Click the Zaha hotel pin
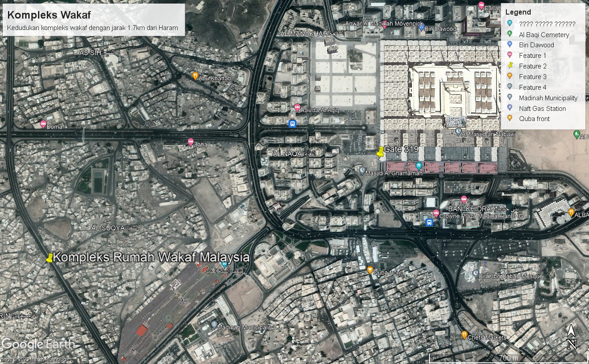Screen dimensions: 589x364 191,142
